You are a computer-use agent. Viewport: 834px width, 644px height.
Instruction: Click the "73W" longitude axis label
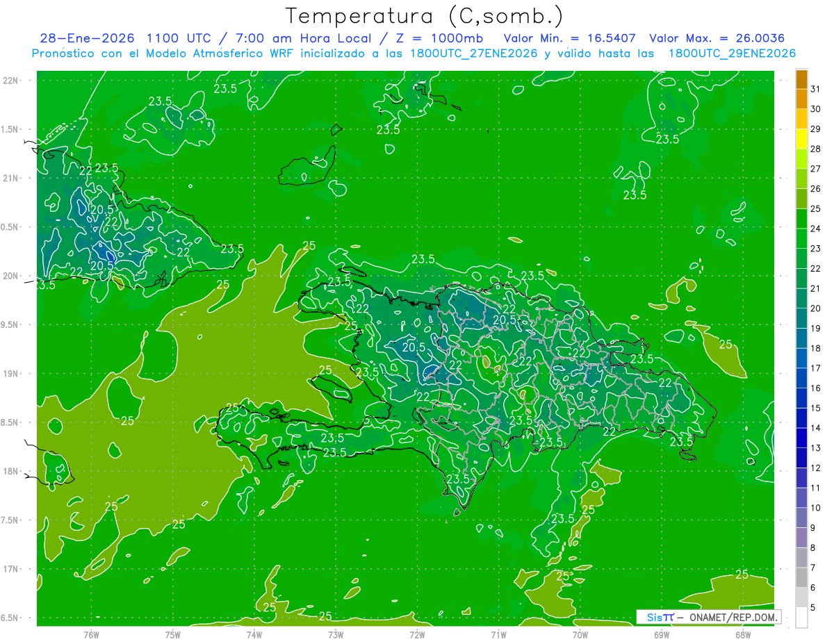[336, 635]
